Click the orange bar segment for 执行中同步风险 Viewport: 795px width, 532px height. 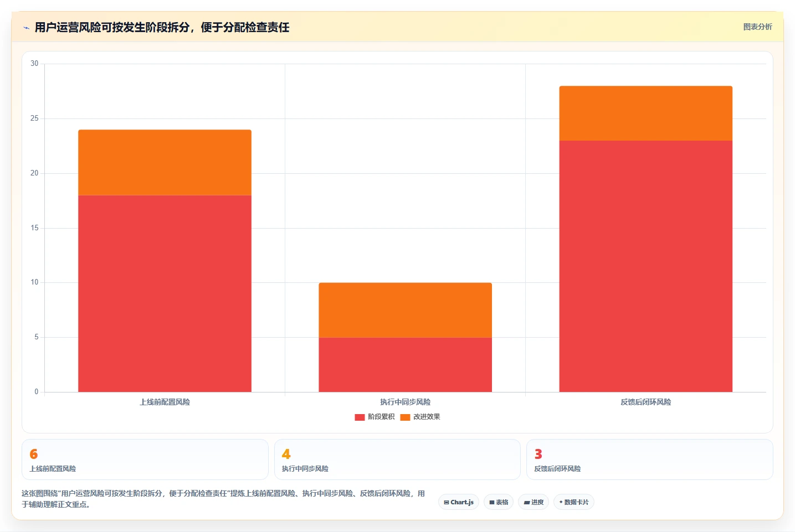405,310
